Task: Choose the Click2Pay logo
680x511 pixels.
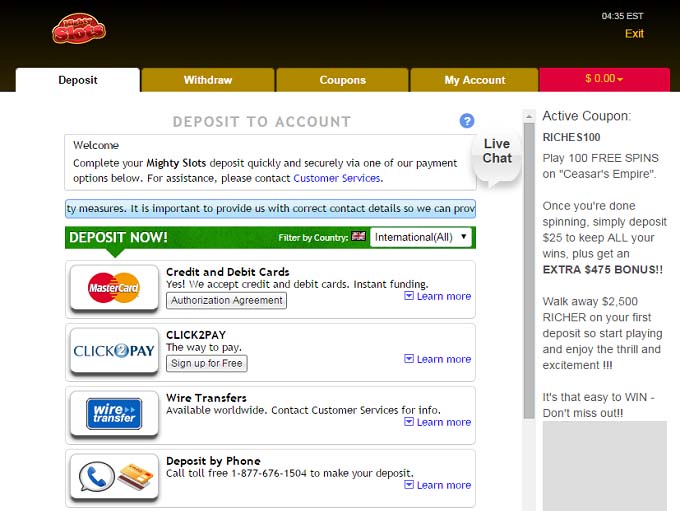Action: coord(114,351)
